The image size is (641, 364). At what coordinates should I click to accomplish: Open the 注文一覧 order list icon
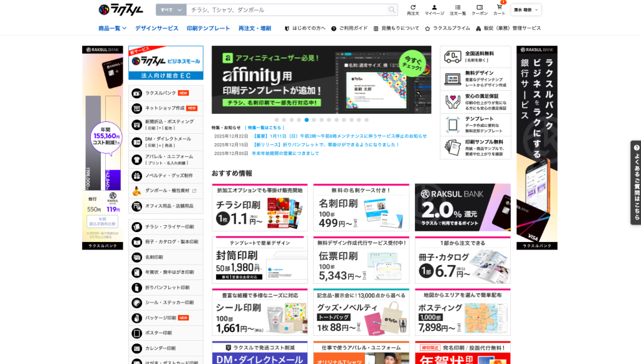tap(458, 9)
